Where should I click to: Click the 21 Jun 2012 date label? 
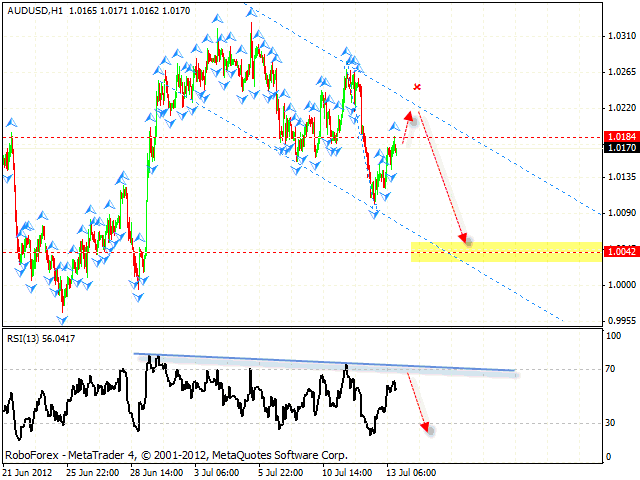pos(26,471)
